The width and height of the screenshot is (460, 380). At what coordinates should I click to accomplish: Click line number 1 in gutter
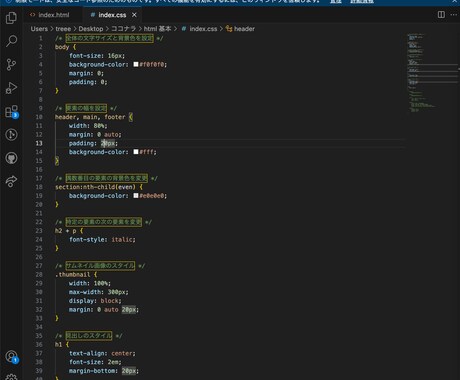tap(41, 38)
